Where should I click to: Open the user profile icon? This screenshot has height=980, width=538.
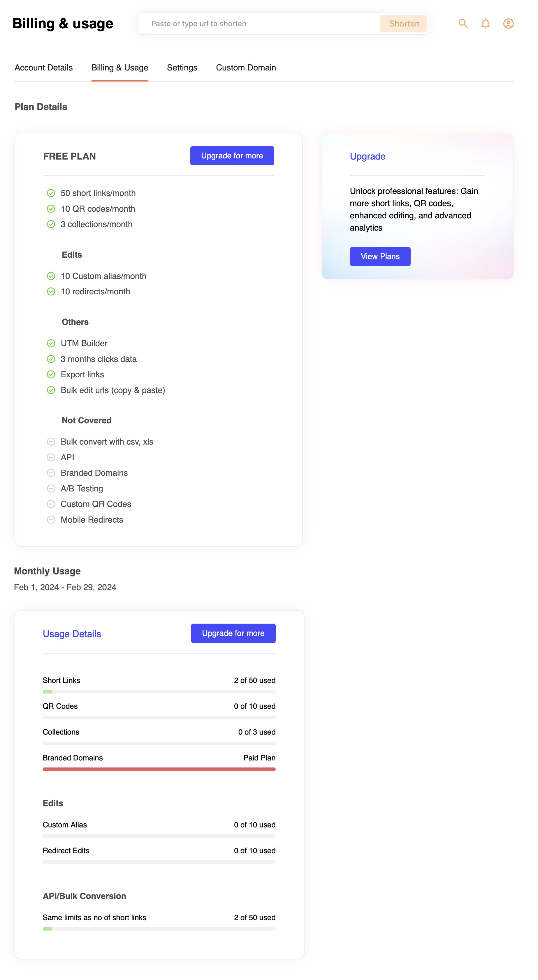click(x=508, y=24)
